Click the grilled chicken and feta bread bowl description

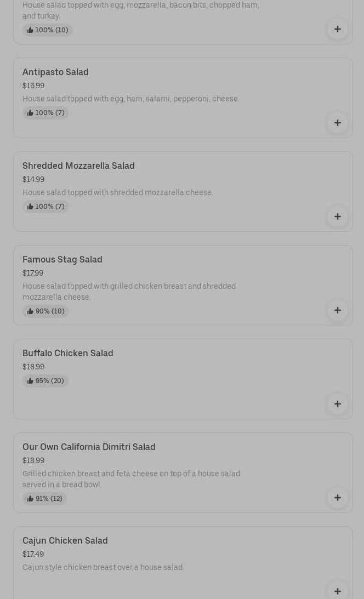[x=131, y=479]
